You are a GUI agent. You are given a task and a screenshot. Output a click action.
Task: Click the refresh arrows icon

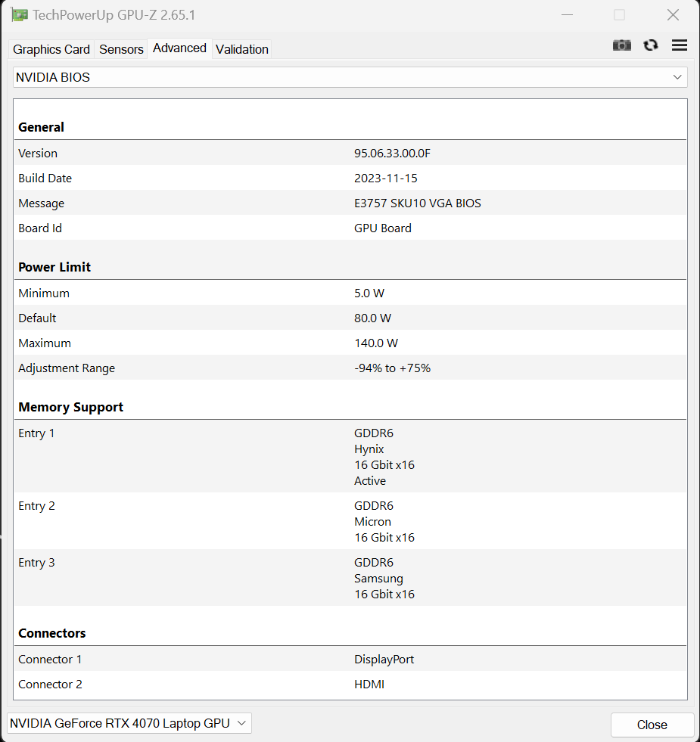tap(651, 45)
